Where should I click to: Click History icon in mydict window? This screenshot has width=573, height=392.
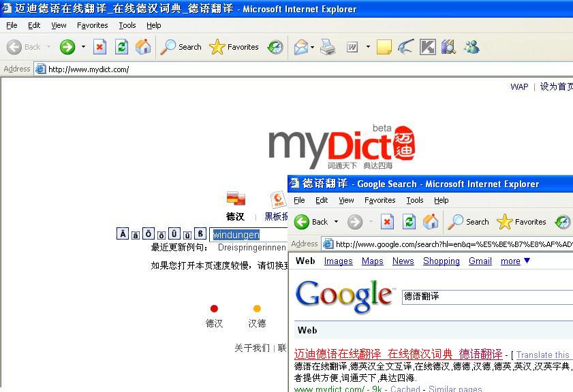coord(275,47)
